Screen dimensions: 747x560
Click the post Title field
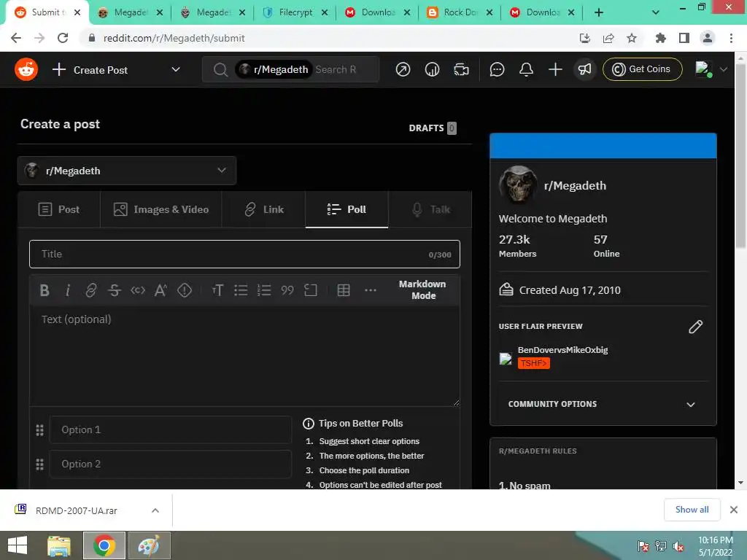(244, 254)
